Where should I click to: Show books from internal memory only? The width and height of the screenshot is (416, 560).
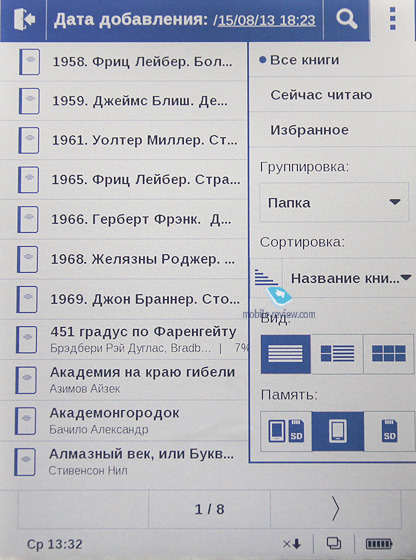(338, 431)
